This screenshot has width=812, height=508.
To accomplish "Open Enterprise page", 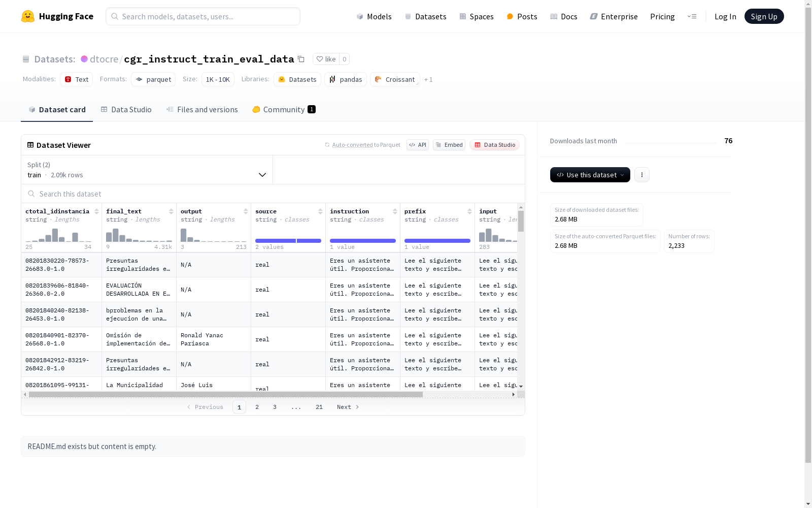I will [614, 16].
